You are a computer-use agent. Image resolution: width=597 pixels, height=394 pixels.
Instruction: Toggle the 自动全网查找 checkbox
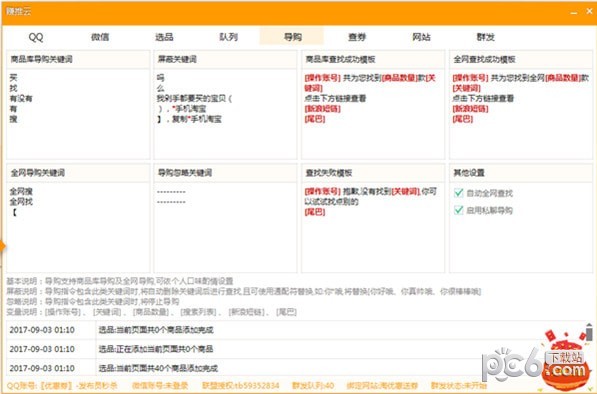(x=459, y=193)
